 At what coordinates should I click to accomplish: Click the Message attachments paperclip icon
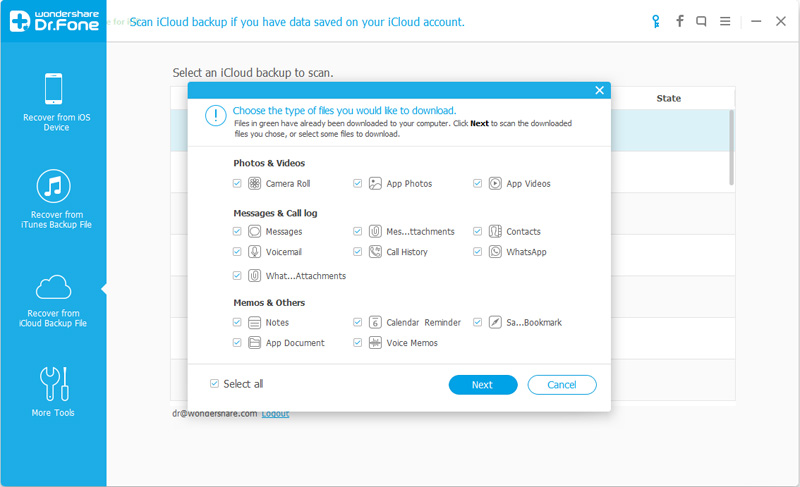[x=375, y=232]
